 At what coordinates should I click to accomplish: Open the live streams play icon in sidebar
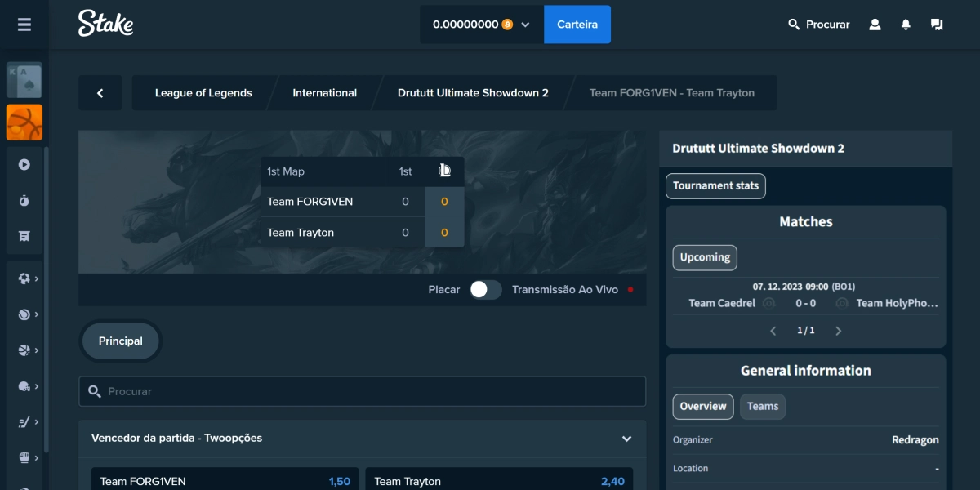point(24,164)
